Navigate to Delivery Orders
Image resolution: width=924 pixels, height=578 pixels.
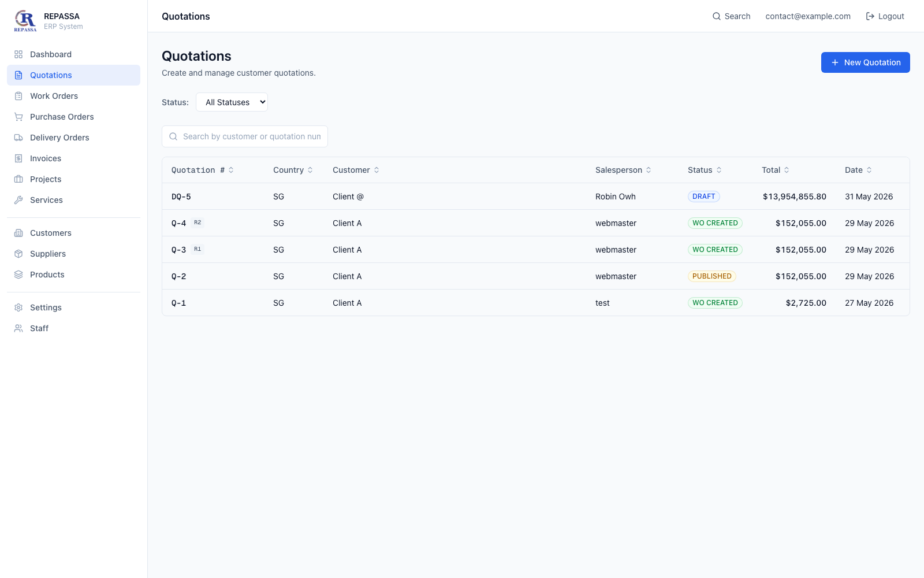[x=73, y=138]
